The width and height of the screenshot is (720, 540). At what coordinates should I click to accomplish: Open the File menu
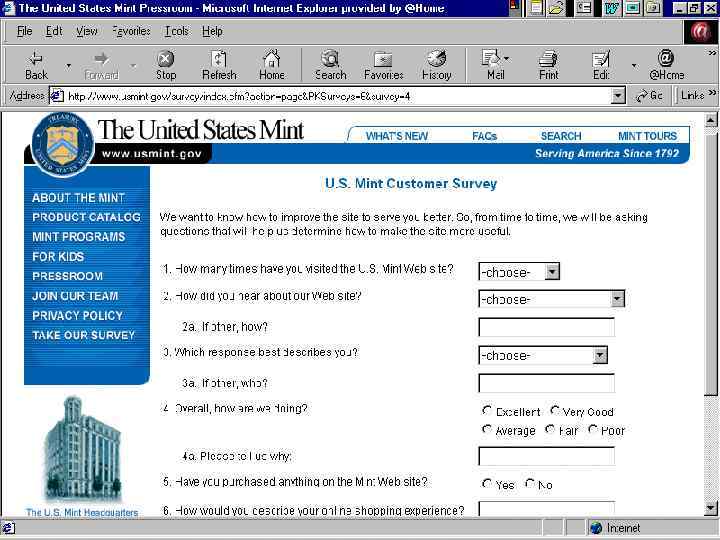pyautogui.click(x=24, y=31)
